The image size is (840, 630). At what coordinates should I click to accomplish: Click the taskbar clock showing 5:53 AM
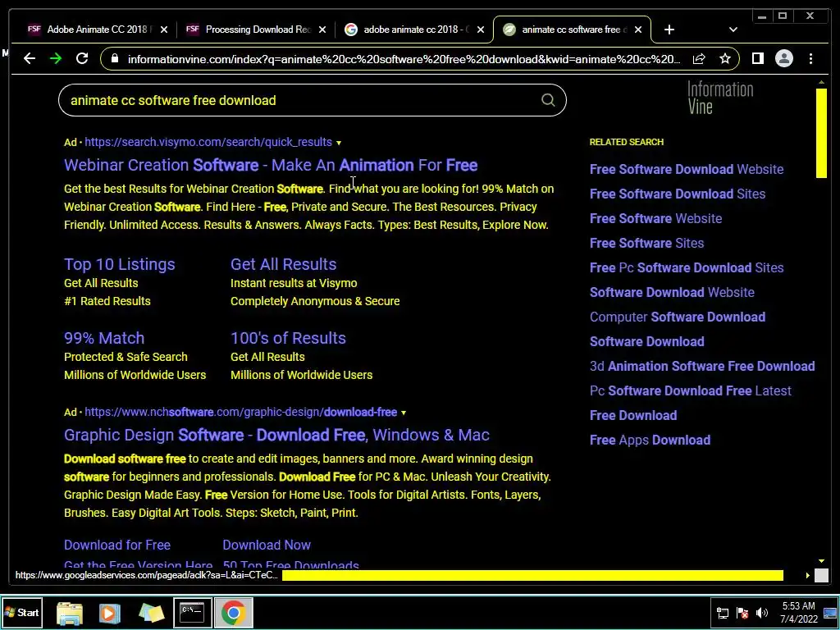[799, 612]
